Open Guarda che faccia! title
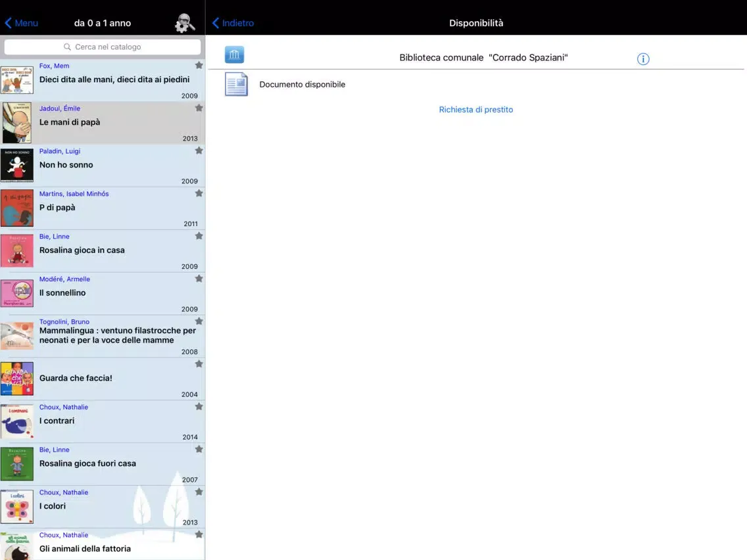 [x=76, y=378]
